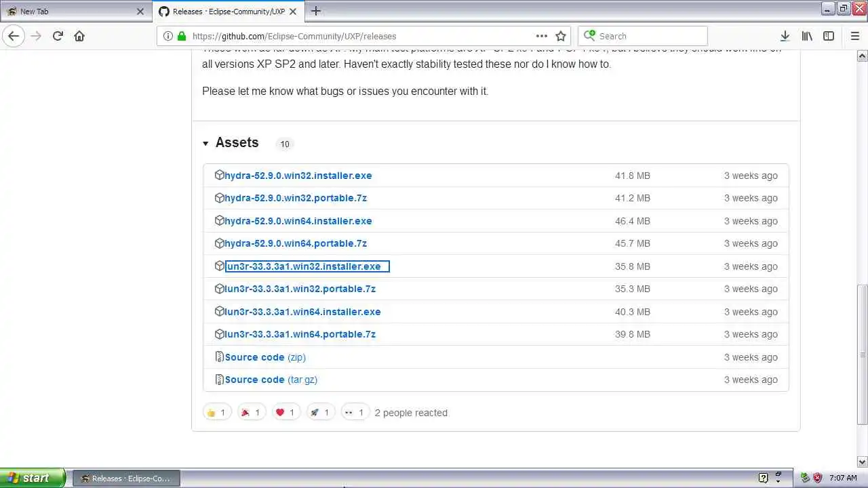Reload the current page
Screen dimensions: 868x488
pos(58,36)
